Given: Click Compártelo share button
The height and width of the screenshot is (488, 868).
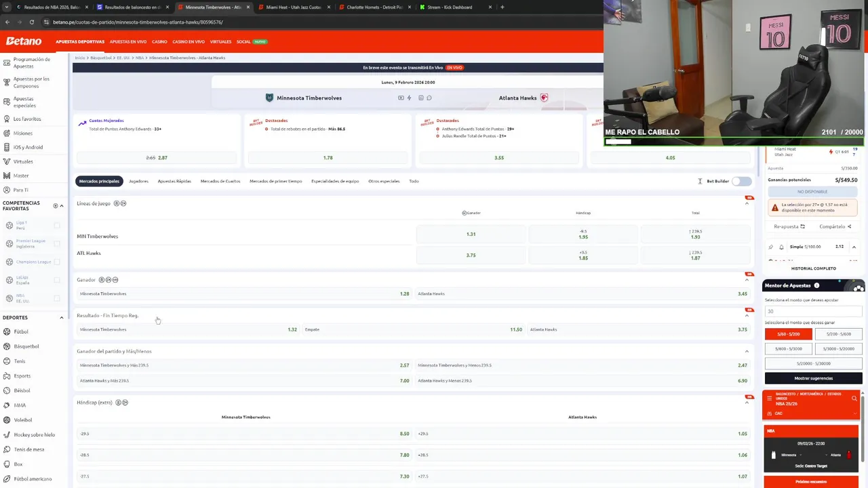Looking at the screenshot, I should (835, 226).
